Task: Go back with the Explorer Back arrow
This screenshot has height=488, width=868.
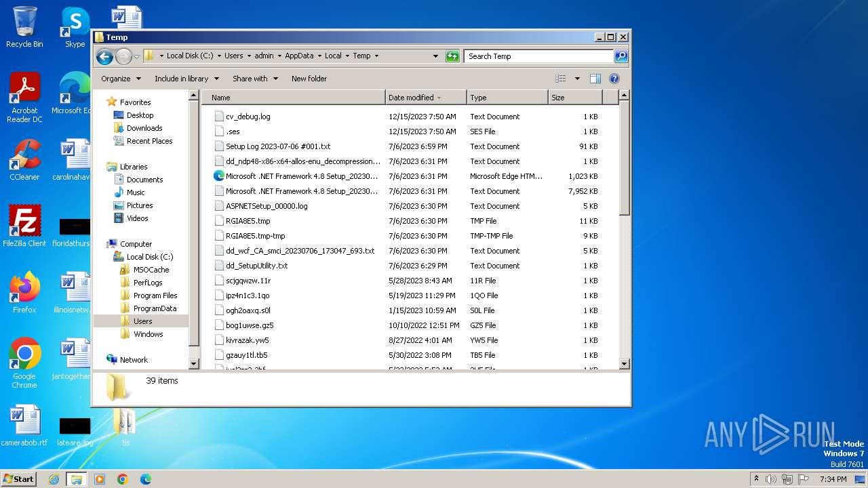Action: 104,56
